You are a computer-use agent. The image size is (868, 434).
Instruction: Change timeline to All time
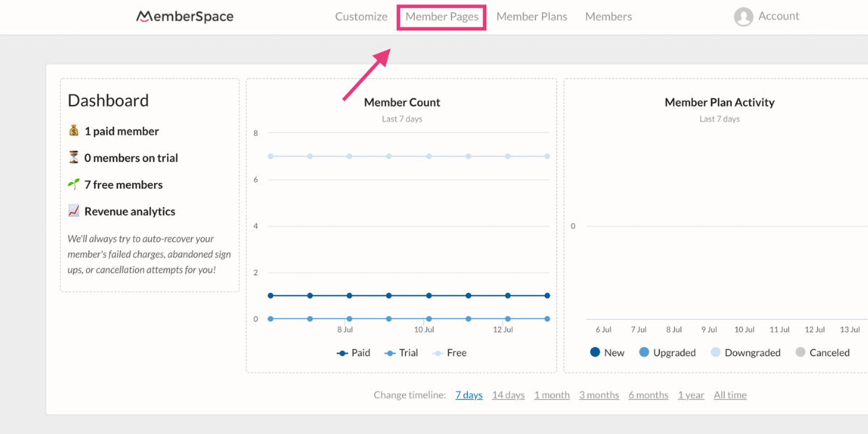pyautogui.click(x=730, y=394)
